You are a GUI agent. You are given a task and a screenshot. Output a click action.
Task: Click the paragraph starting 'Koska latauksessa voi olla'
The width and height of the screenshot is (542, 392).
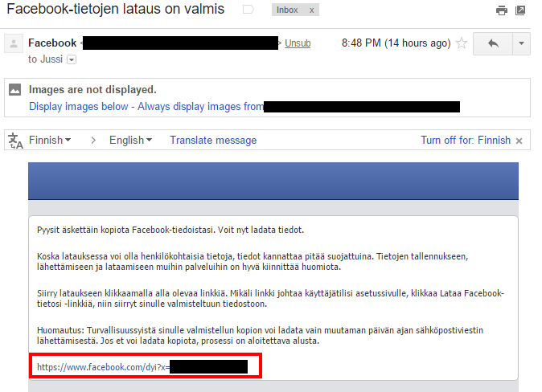coord(253,262)
